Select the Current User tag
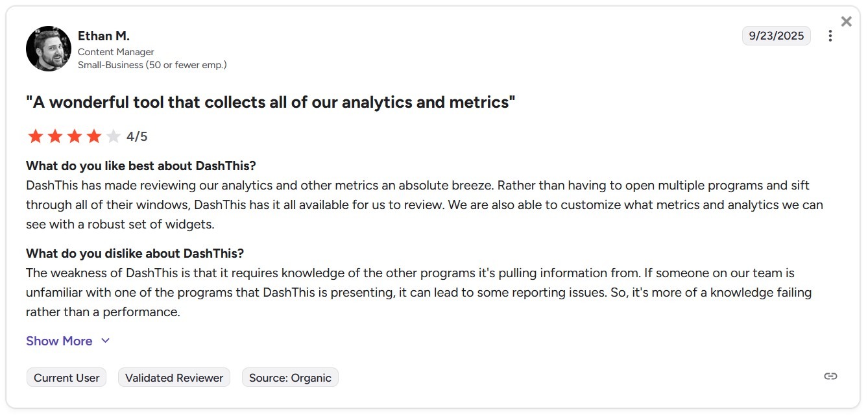Viewport: 868px width, 420px height. click(x=66, y=378)
